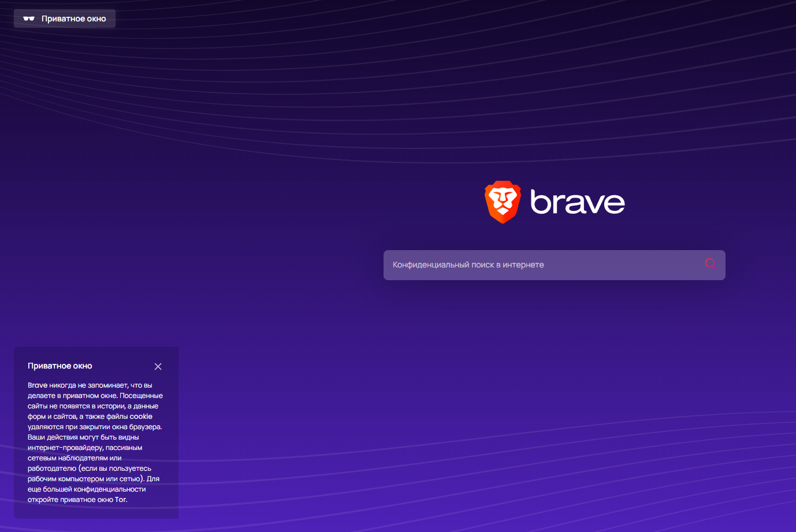
Task: Click the Приватное окно heading in info card
Action: click(x=60, y=366)
